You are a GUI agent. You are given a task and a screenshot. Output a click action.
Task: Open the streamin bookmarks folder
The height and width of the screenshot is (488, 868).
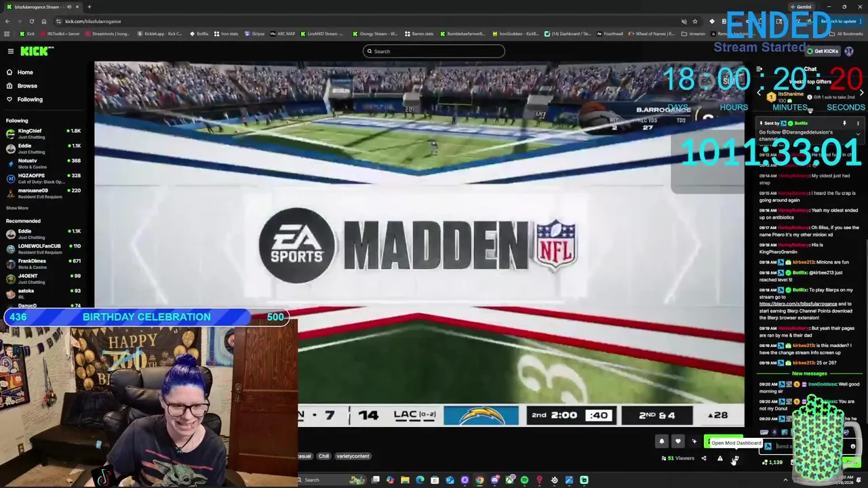point(694,33)
